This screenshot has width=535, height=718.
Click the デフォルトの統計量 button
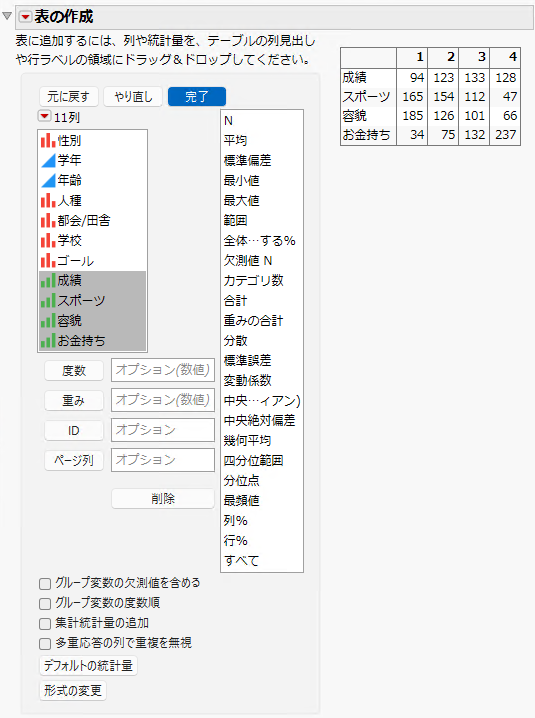(88, 665)
